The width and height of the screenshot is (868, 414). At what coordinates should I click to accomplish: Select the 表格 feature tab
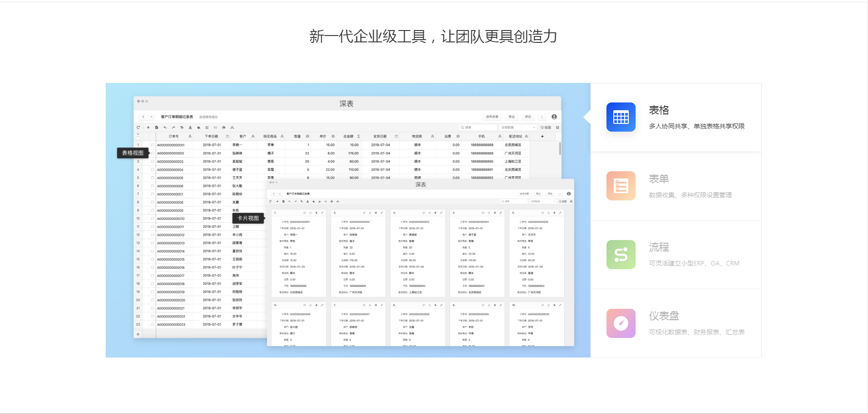(x=676, y=118)
